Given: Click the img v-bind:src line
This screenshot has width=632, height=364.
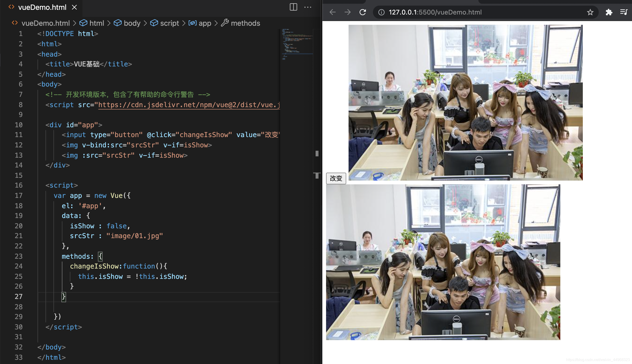Looking at the screenshot, I should point(137,145).
